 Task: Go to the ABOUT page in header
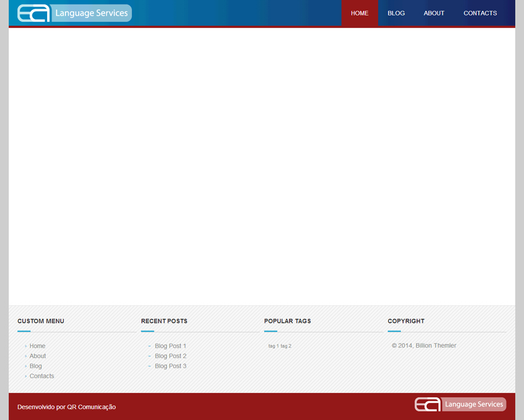tap(434, 13)
